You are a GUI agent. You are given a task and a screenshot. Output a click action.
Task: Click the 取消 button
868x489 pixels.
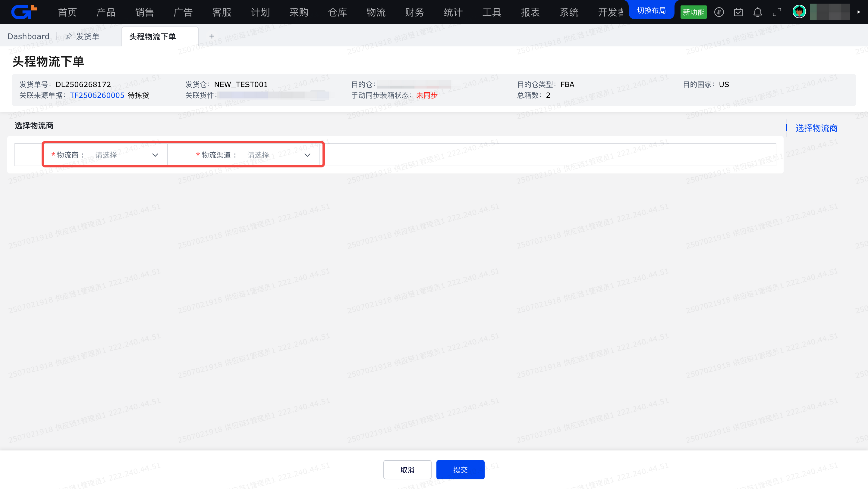click(407, 469)
